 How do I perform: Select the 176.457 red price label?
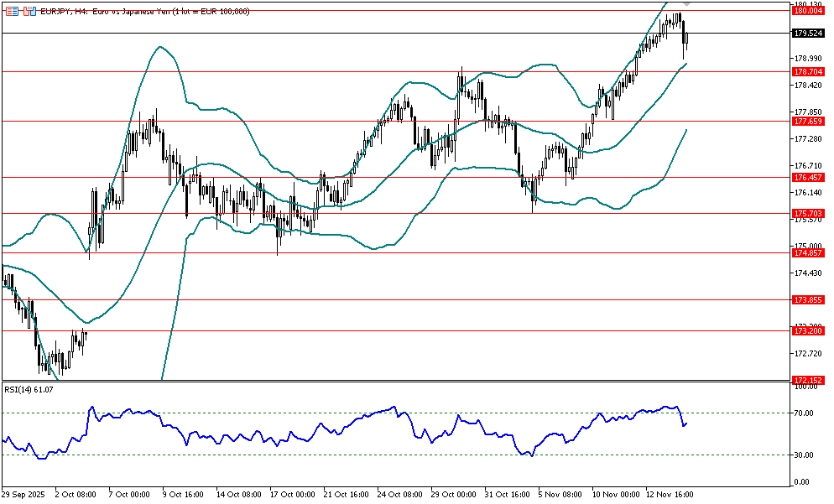806,178
